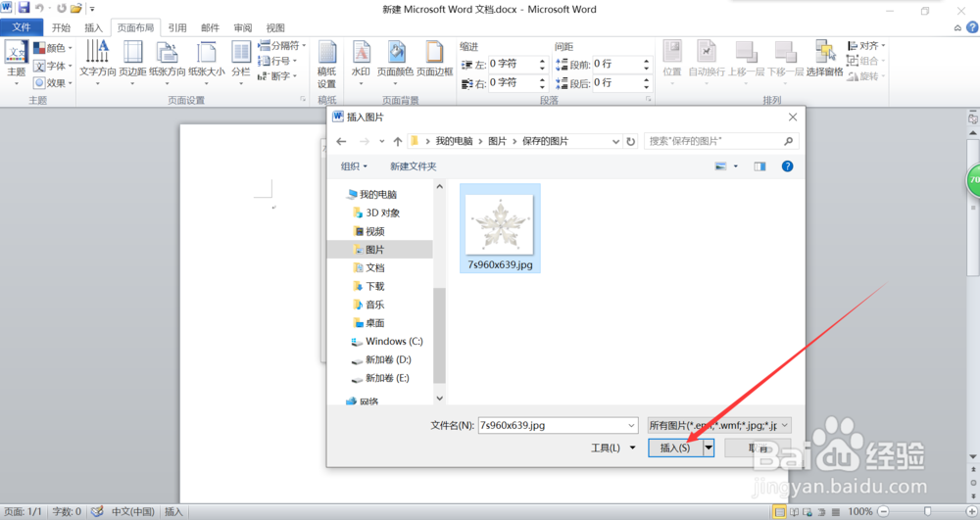
Task: Select 新加卷 (E:) drive
Action: tap(388, 378)
